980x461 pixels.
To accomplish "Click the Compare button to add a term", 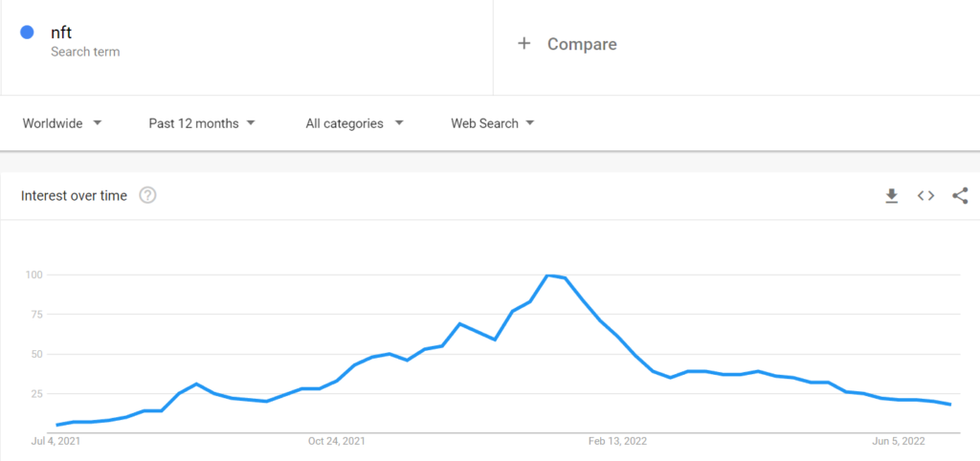I will pos(567,44).
